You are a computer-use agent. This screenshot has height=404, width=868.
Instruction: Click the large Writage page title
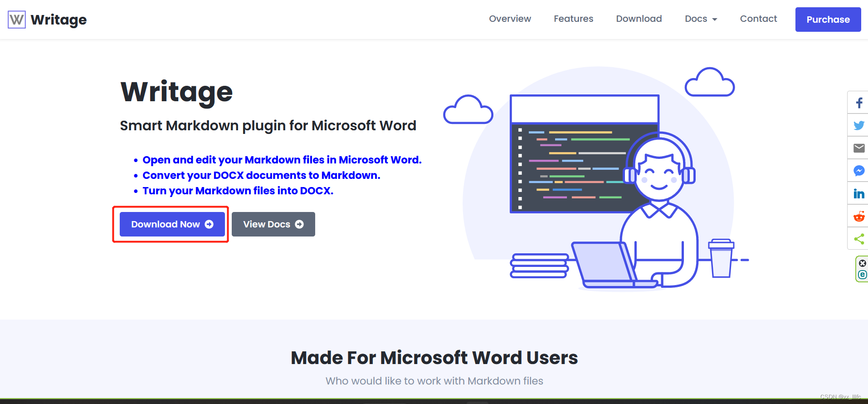pyautogui.click(x=176, y=92)
